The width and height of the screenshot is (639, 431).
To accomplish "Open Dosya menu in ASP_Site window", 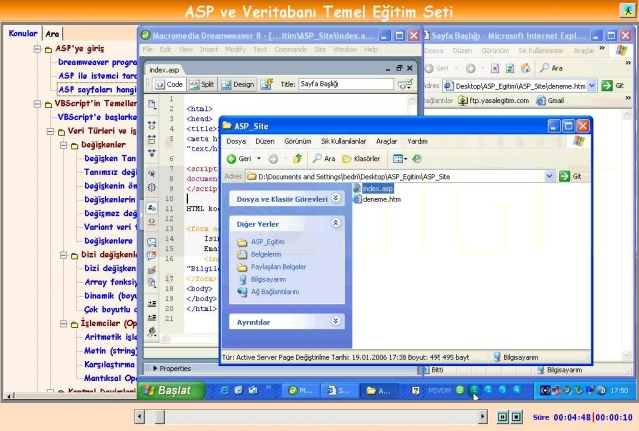I will pyautogui.click(x=236, y=141).
